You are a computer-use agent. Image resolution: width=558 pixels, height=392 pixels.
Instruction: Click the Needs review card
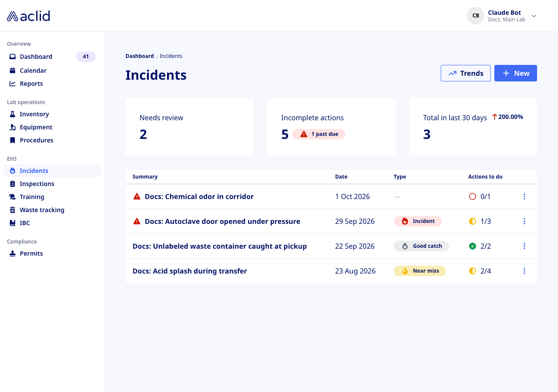tap(189, 127)
